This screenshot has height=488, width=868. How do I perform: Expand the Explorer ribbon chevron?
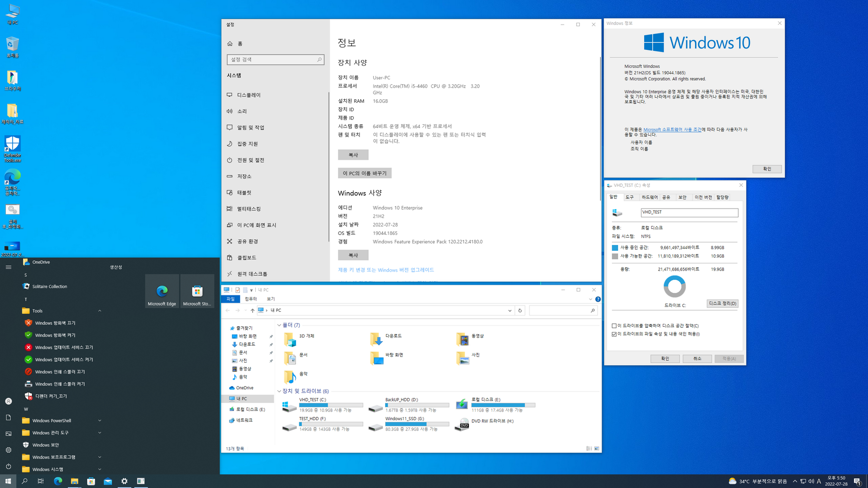pyautogui.click(x=590, y=299)
